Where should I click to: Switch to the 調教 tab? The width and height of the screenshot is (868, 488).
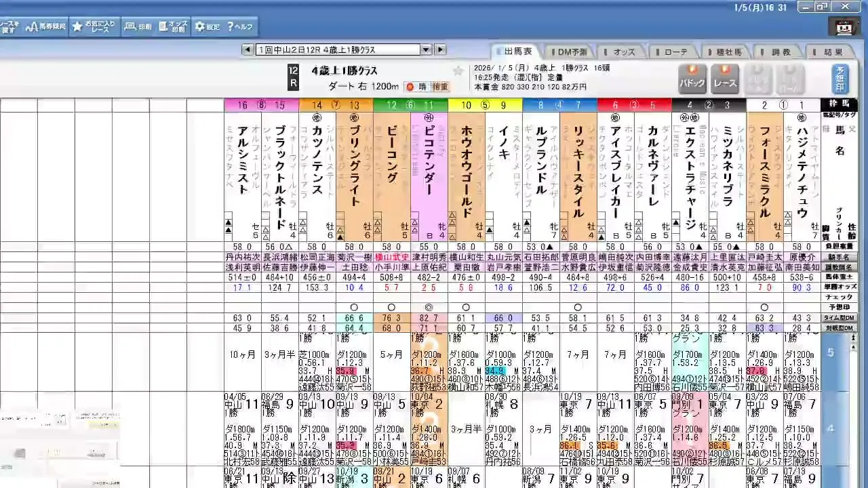(x=779, y=52)
